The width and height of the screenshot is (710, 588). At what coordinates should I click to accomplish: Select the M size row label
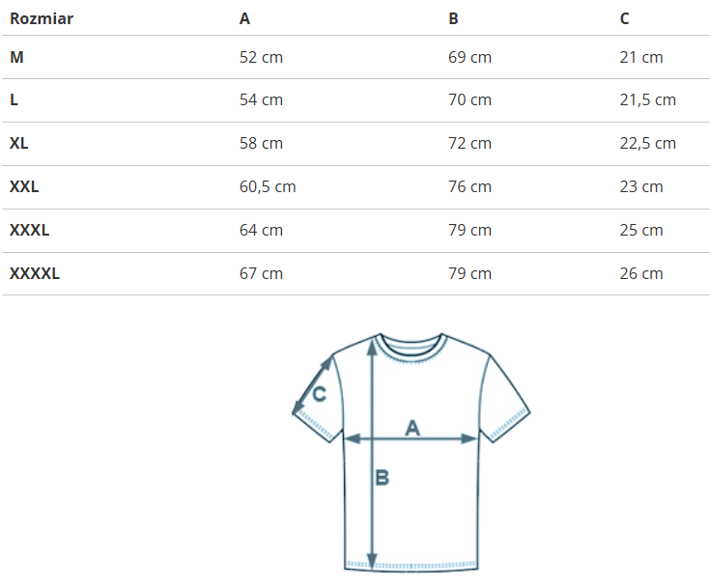(16, 57)
